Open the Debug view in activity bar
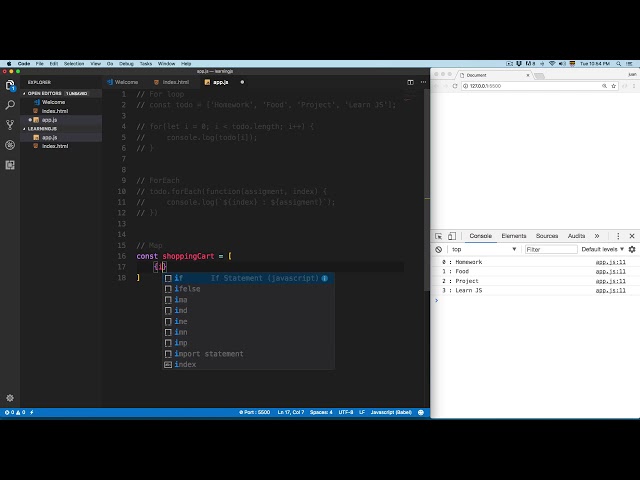Viewport: 640px width, 480px height. (x=10, y=145)
